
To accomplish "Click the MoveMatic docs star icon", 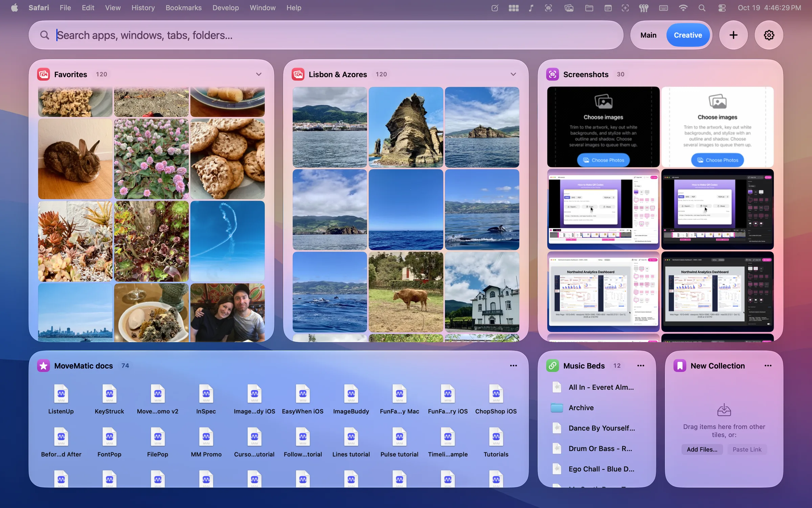I will coord(44,366).
